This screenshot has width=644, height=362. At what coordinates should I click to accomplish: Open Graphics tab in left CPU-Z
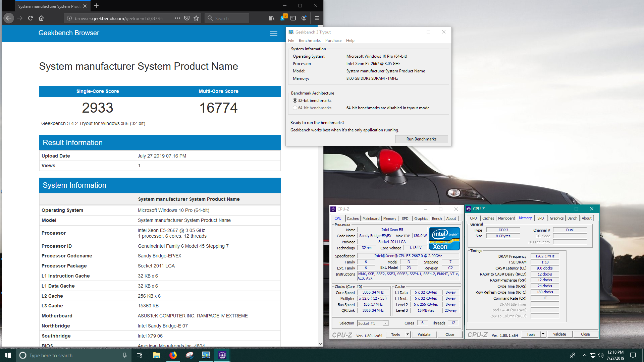point(421,219)
